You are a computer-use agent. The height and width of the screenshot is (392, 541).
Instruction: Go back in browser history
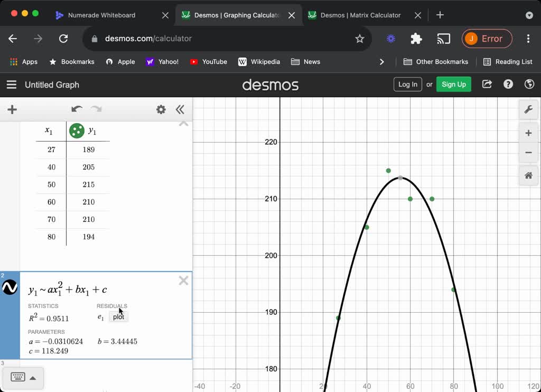[13, 39]
